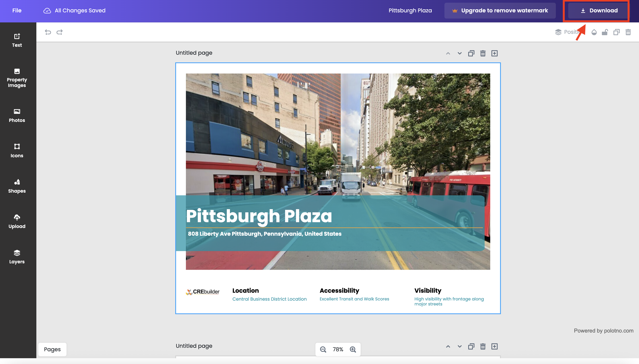Click the trash icon in top toolbar
The image size is (639, 364).
[x=628, y=32]
